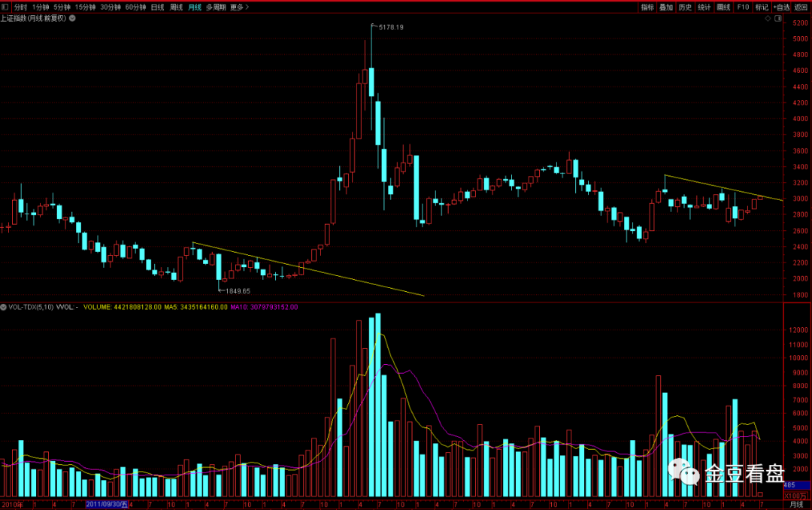The height and width of the screenshot is (510, 812).
Task: Click the 5178.19 high price label
Action: pos(391,28)
